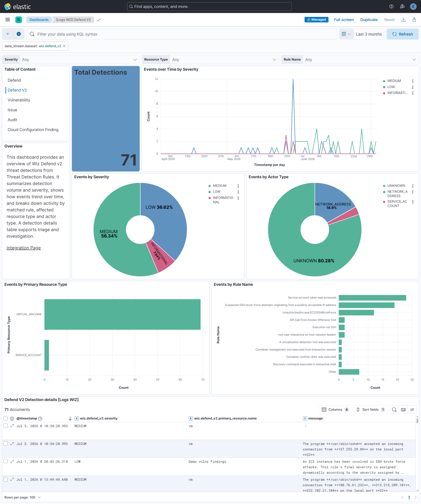
Task: Select the second Jul 3 row with sshd message
Action: (5, 443)
